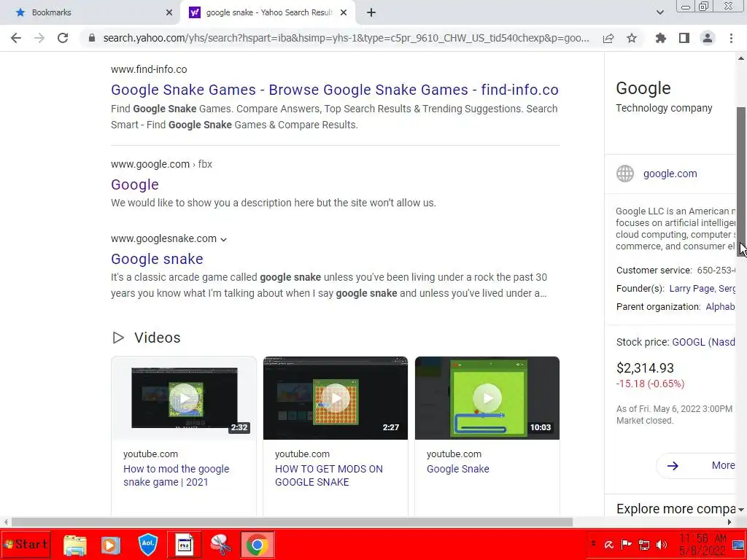Open HOW TO GET MODS ON GOOGLE SNAKE link
The width and height of the screenshot is (747, 560).
[x=329, y=475]
